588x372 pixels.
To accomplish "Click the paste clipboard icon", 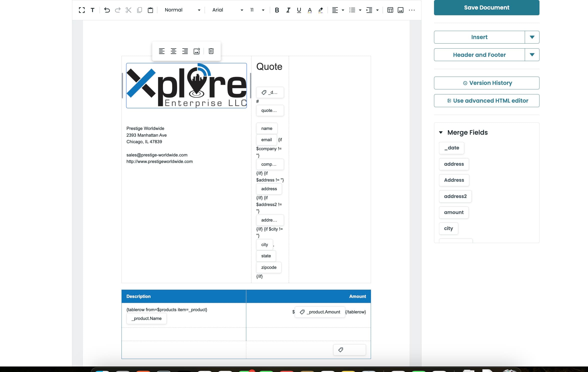I will (x=150, y=10).
